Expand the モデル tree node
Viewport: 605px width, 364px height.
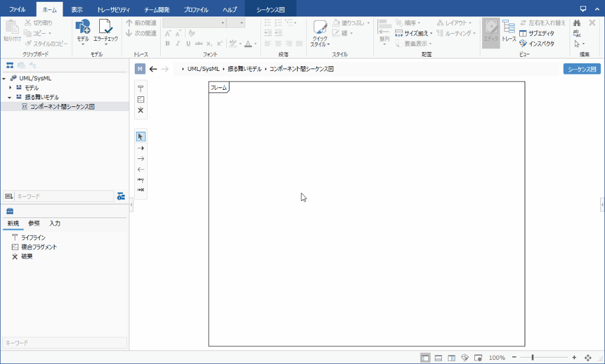10,87
